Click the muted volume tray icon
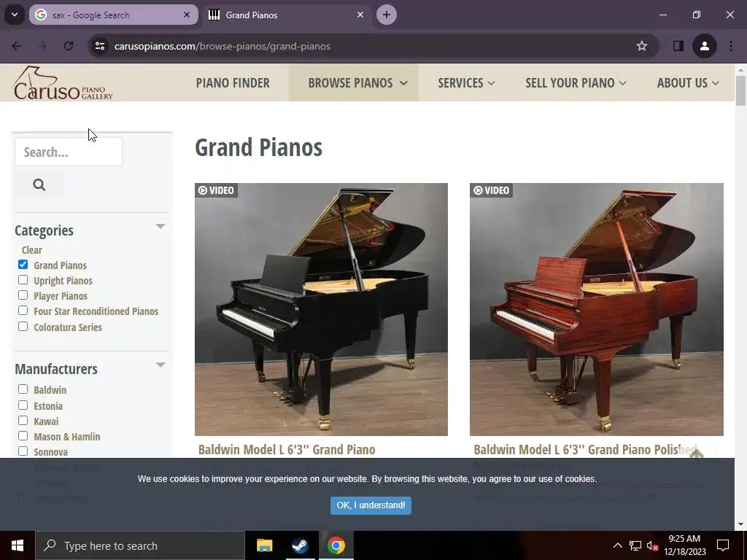The image size is (747, 560). click(x=652, y=545)
